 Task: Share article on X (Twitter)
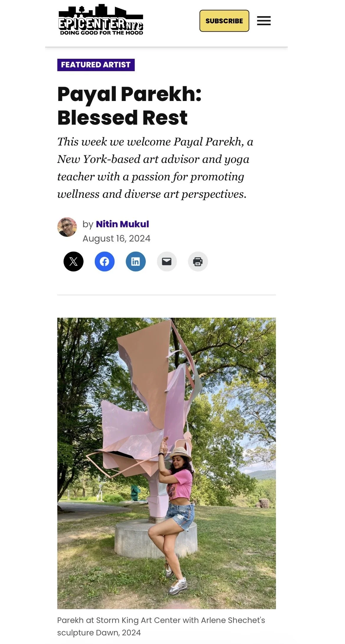pos(73,261)
